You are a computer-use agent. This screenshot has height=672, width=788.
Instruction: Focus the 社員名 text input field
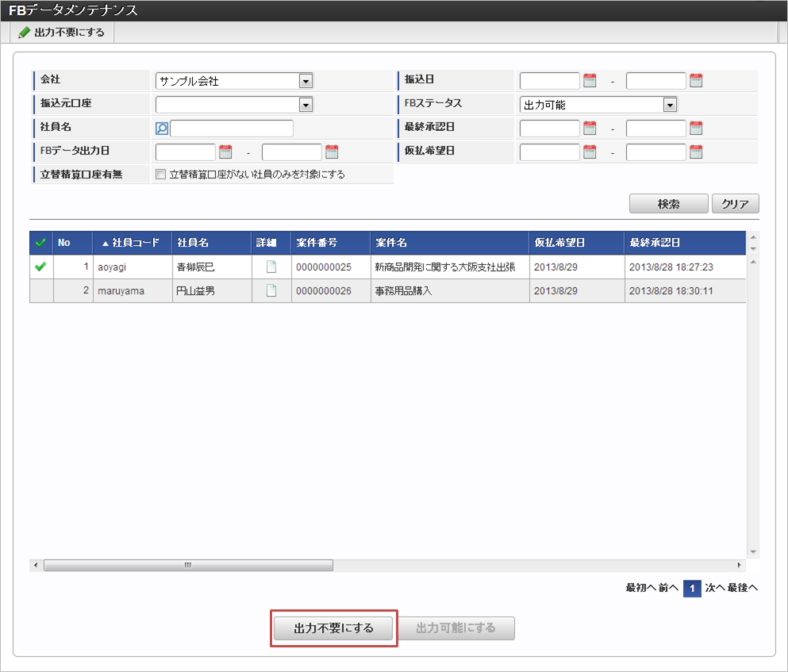(x=232, y=129)
